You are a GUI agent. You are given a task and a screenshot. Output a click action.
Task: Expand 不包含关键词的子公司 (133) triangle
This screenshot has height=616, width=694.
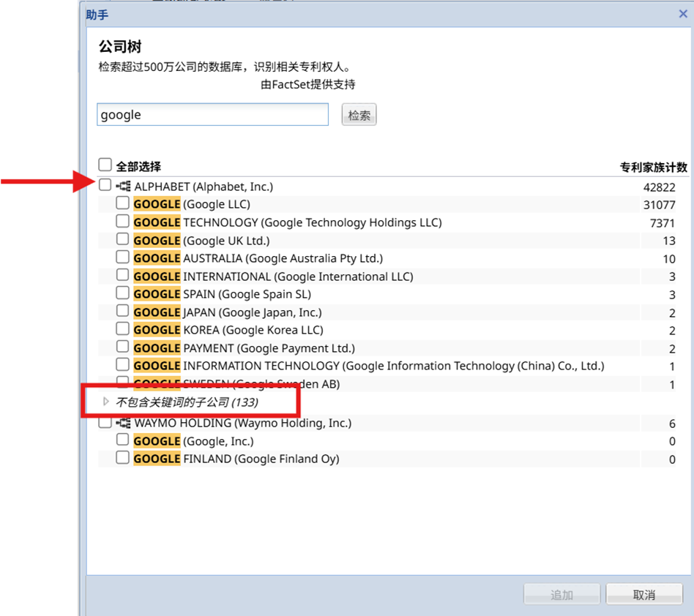(105, 402)
